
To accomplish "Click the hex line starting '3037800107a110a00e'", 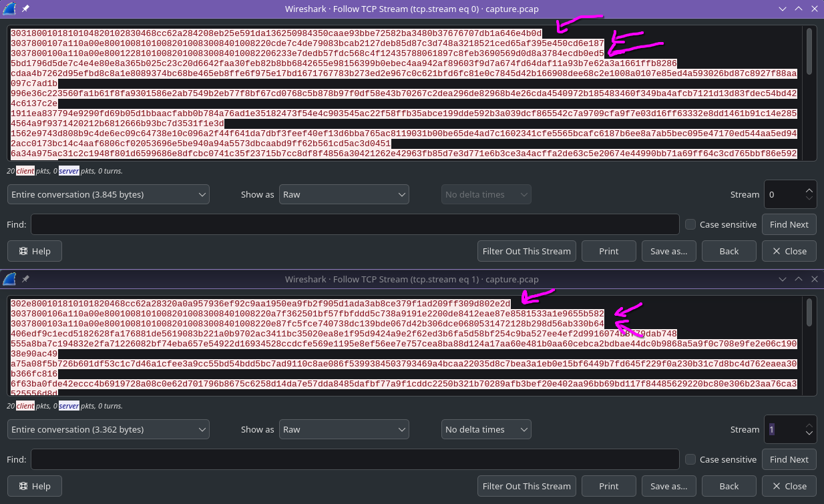I will [x=308, y=43].
